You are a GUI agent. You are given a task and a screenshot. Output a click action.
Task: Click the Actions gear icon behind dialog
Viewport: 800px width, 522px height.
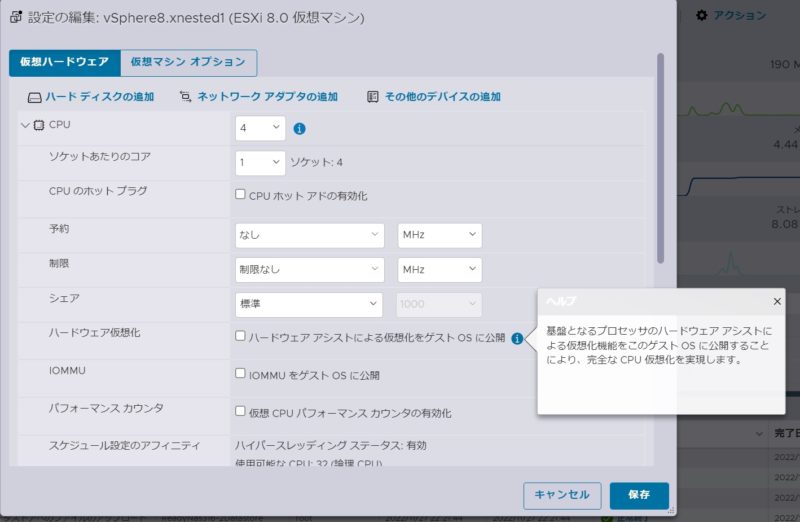point(702,15)
